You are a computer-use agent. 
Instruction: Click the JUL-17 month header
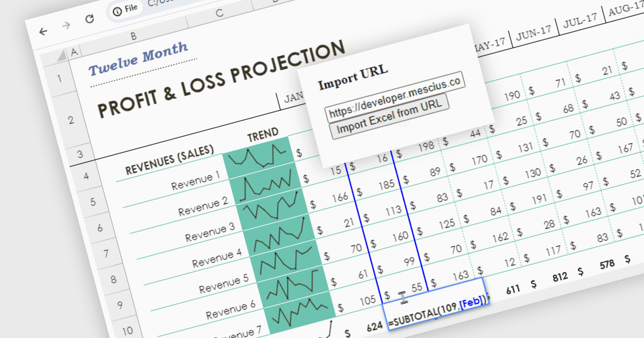tap(580, 21)
